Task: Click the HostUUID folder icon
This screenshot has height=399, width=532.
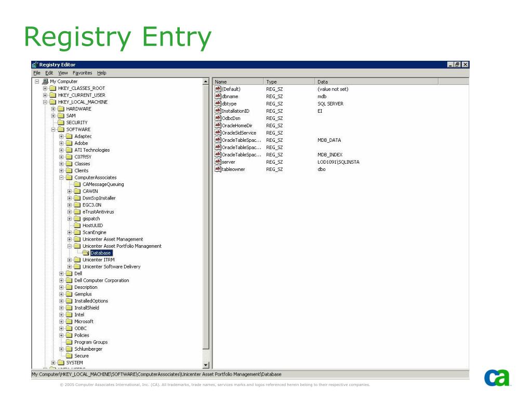Action: (x=77, y=225)
